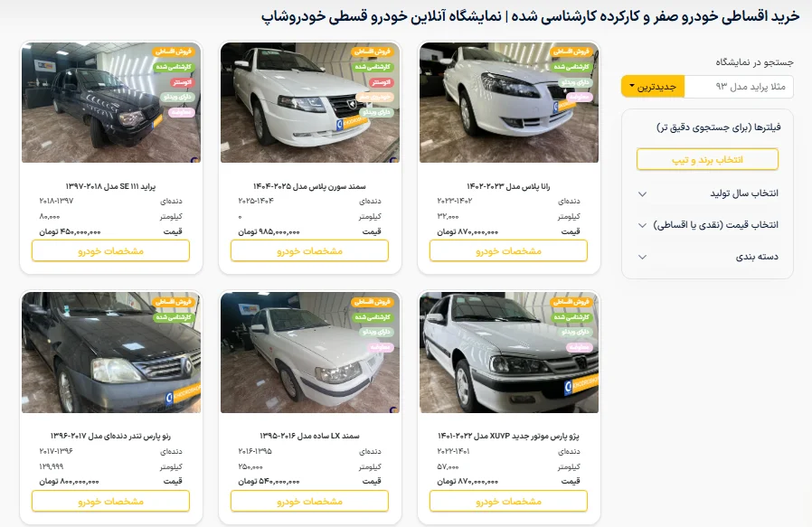
Task: Open Renault Pars Tondar car photo
Action: click(x=111, y=353)
